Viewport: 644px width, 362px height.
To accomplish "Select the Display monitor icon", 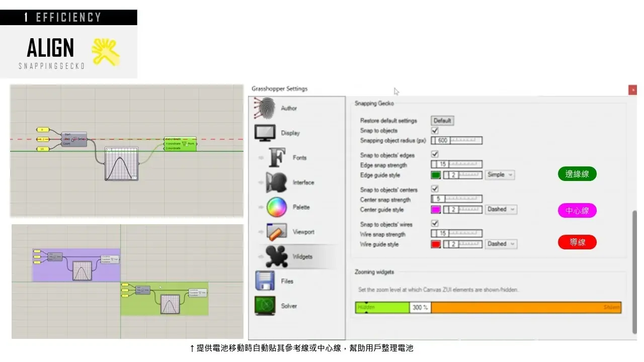I will (265, 133).
